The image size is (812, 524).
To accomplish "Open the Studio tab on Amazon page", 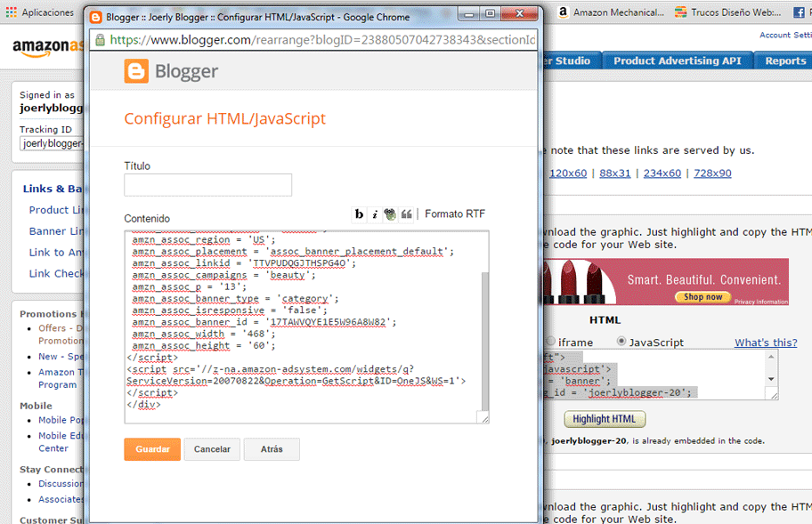I will 572,60.
